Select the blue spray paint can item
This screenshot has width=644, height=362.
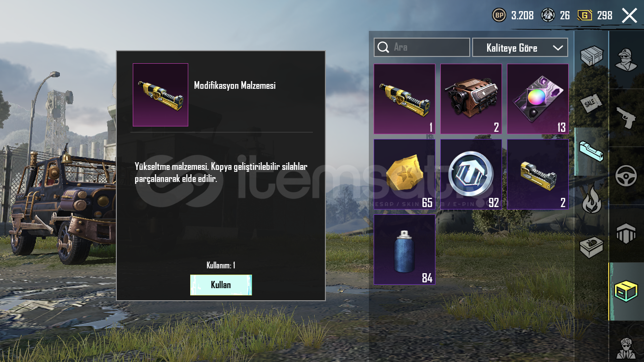click(x=405, y=250)
